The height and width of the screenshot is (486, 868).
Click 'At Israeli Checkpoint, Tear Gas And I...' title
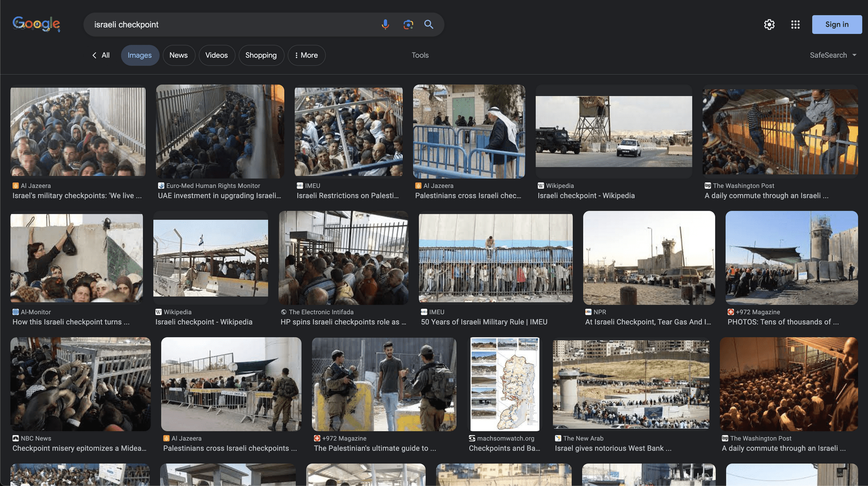[648, 322]
